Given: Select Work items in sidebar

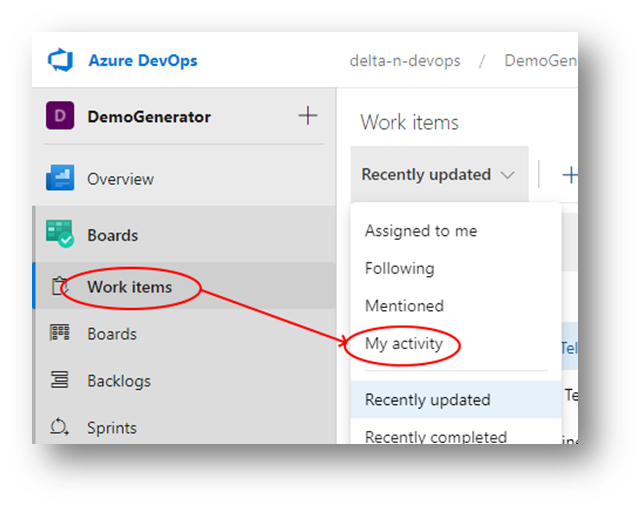Looking at the screenshot, I should tap(130, 287).
